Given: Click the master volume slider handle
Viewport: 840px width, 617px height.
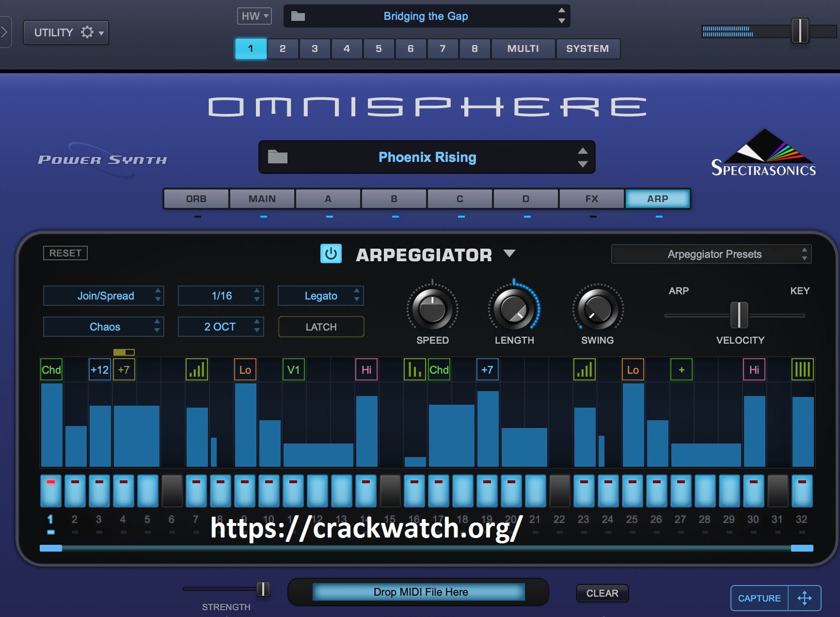Looking at the screenshot, I should click(x=800, y=31).
